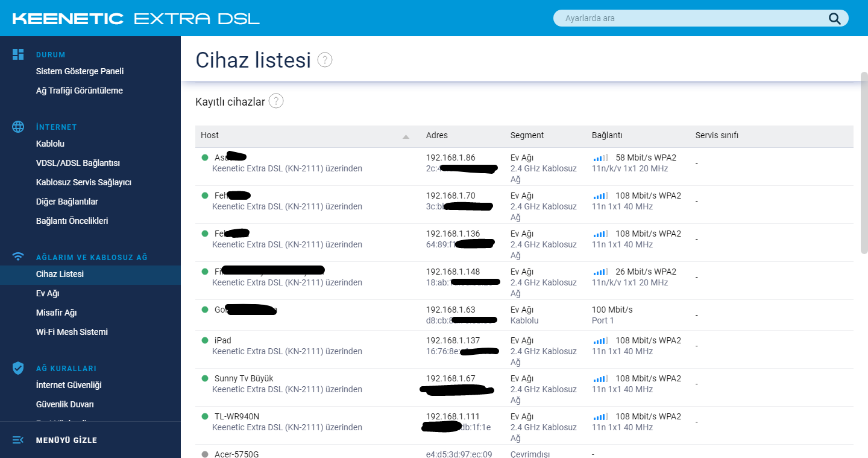
Task: Click the grey offline dot of Acer-5750G
Action: coord(205,454)
